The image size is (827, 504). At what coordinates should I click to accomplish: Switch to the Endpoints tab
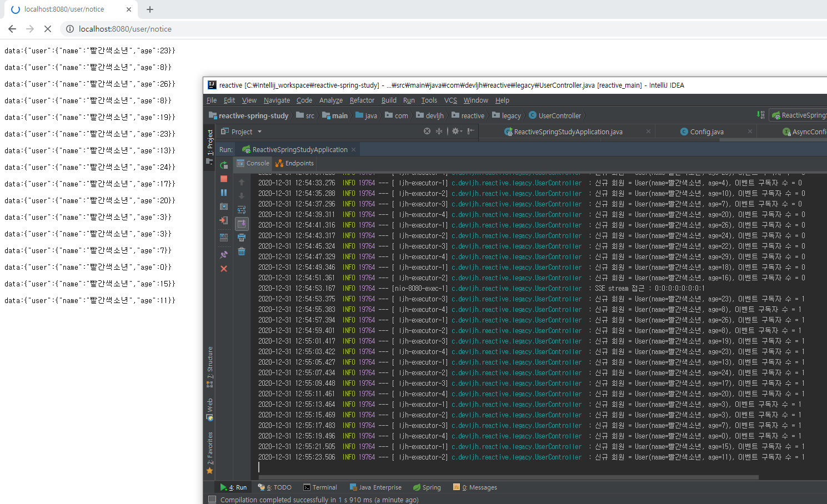(295, 163)
